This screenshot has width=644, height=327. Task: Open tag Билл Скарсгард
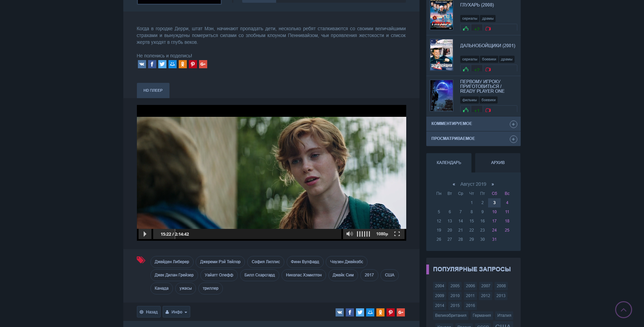pyautogui.click(x=260, y=275)
